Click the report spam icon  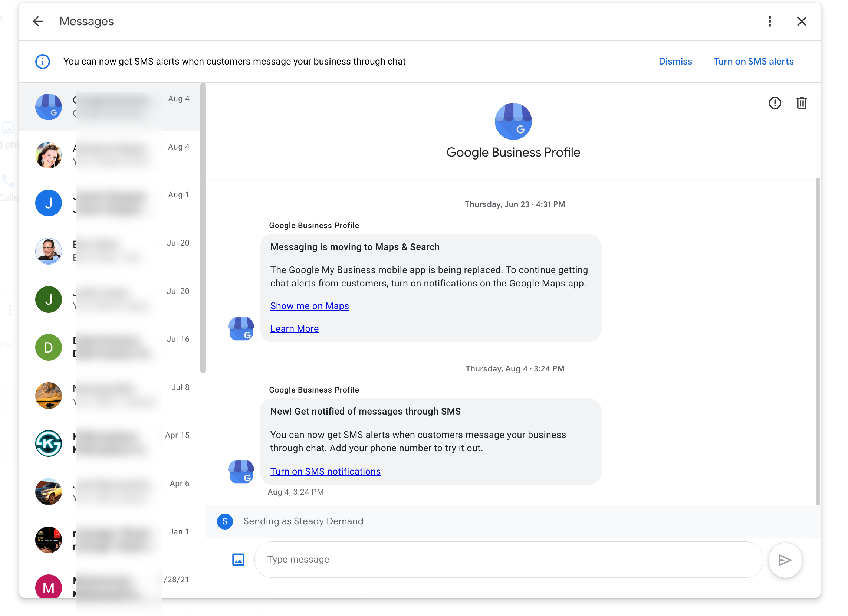pos(775,103)
